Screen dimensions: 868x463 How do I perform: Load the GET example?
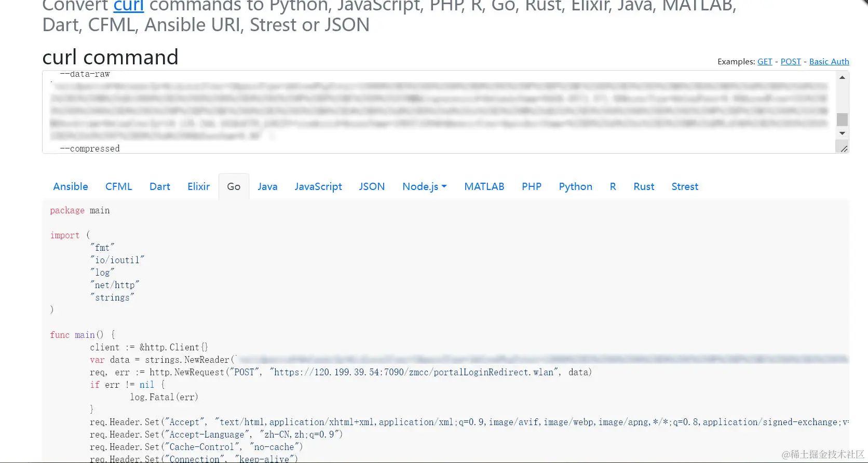765,61
